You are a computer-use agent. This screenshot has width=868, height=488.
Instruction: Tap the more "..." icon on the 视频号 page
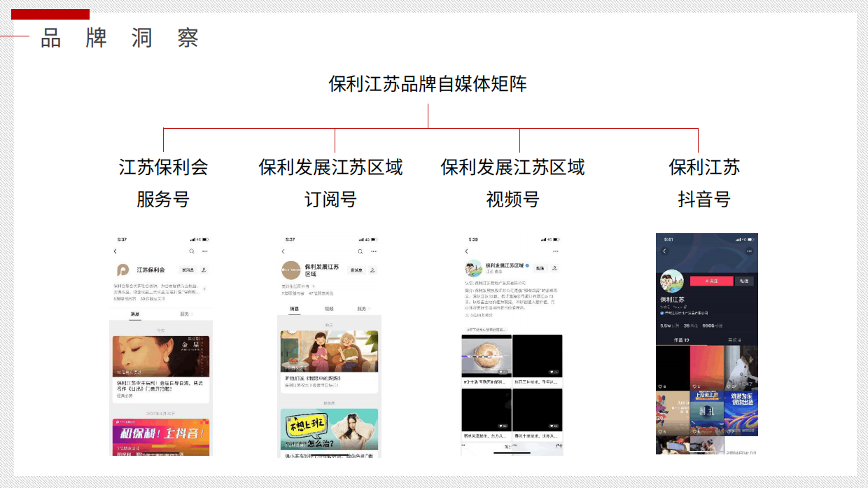pos(555,251)
